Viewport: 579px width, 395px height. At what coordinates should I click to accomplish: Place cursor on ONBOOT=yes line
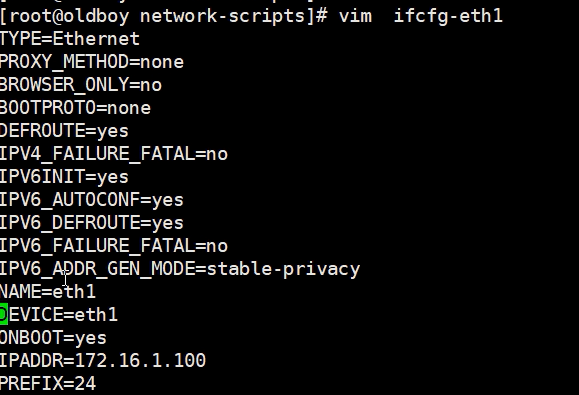point(53,338)
